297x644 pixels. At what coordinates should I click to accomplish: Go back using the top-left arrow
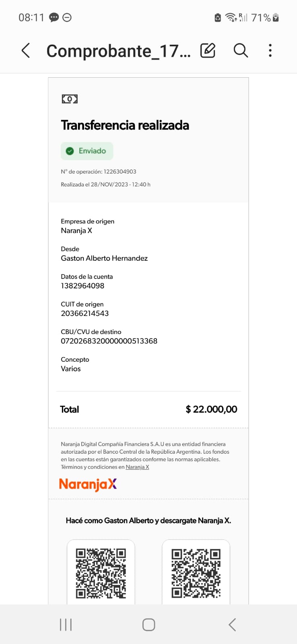point(26,51)
